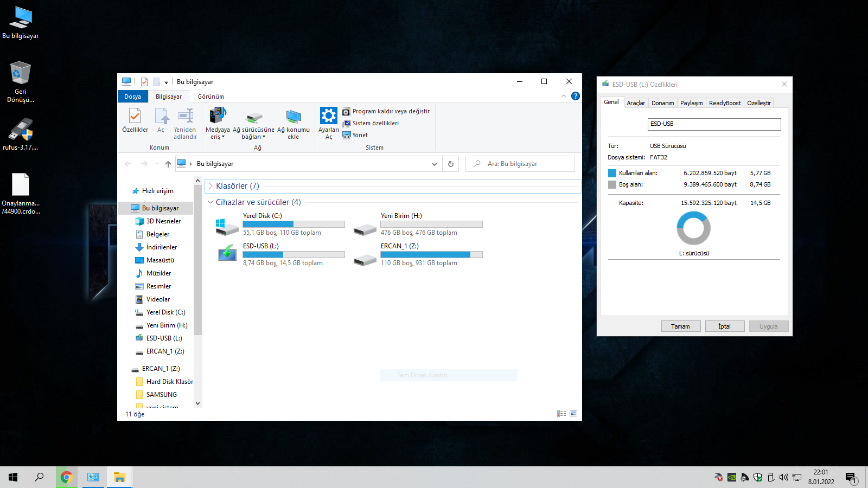Select Geri Dönüşüm recycle bin desktop icon
This screenshot has width=868, height=488.
point(21,82)
